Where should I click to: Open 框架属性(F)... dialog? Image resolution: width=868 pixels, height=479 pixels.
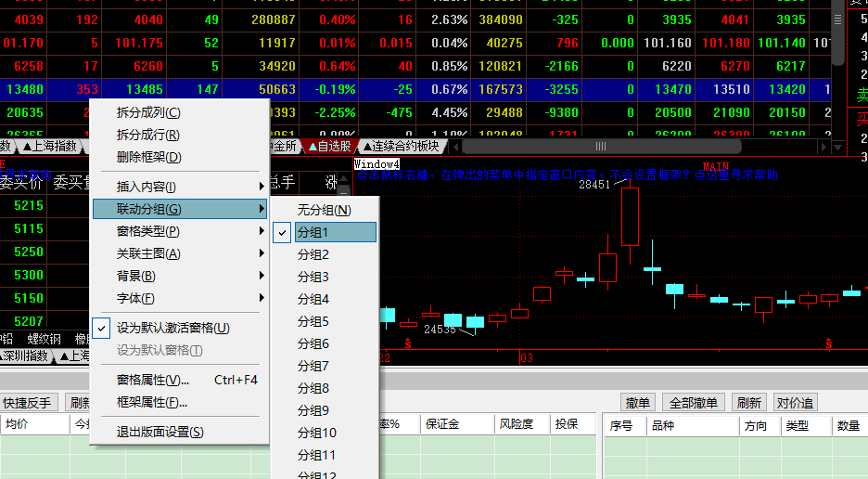(180, 402)
